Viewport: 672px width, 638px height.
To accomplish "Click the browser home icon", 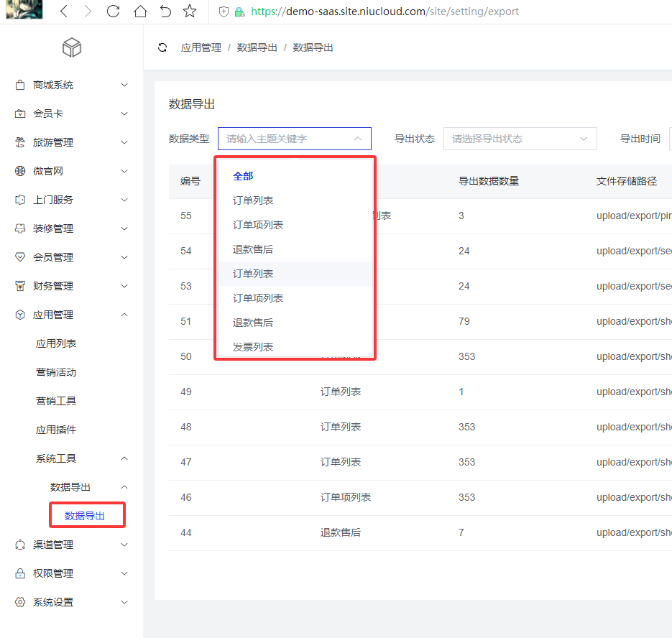I will [141, 11].
